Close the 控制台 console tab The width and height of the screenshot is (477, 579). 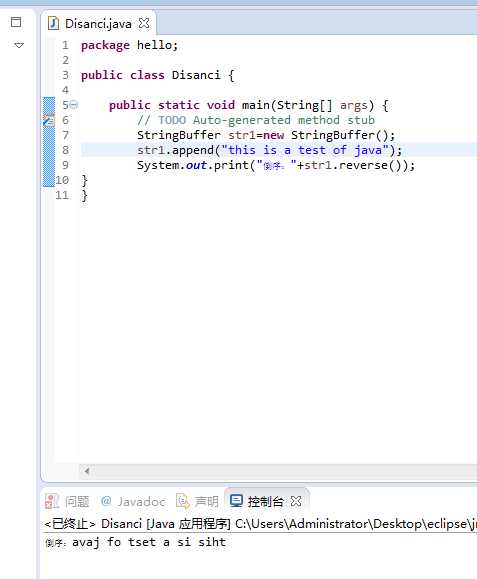296,501
